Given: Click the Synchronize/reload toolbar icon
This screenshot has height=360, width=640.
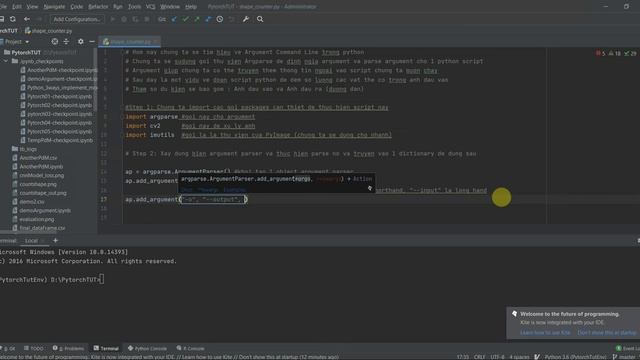Looking at the screenshot, I should pyautogui.click(x=13, y=19).
